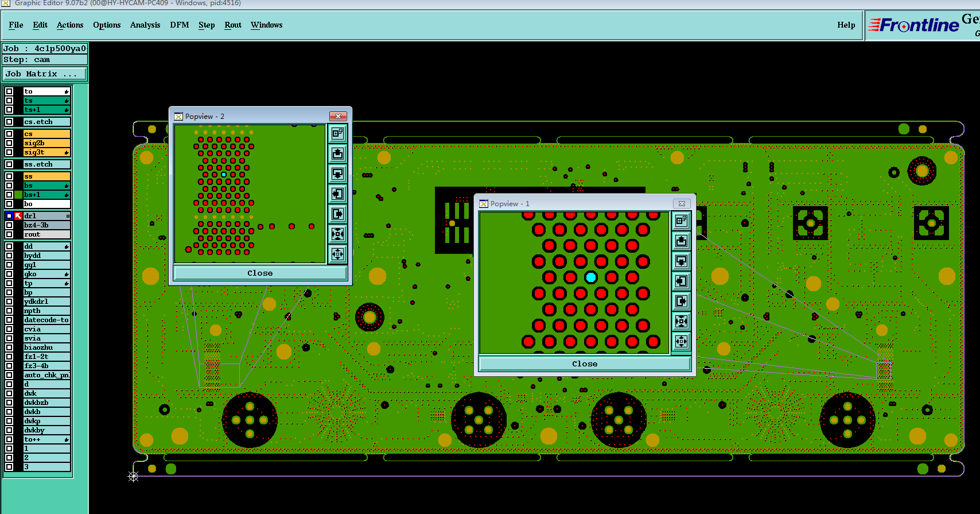The width and height of the screenshot is (980, 514).
Task: Open the Options menu
Action: 107,25
